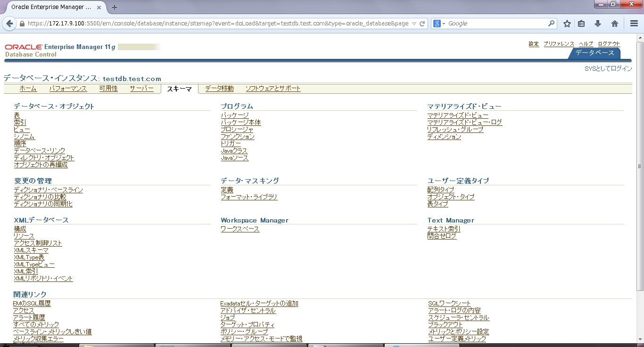Open the 索引 link
Image resolution: width=644 pixels, height=347 pixels.
pos(20,123)
